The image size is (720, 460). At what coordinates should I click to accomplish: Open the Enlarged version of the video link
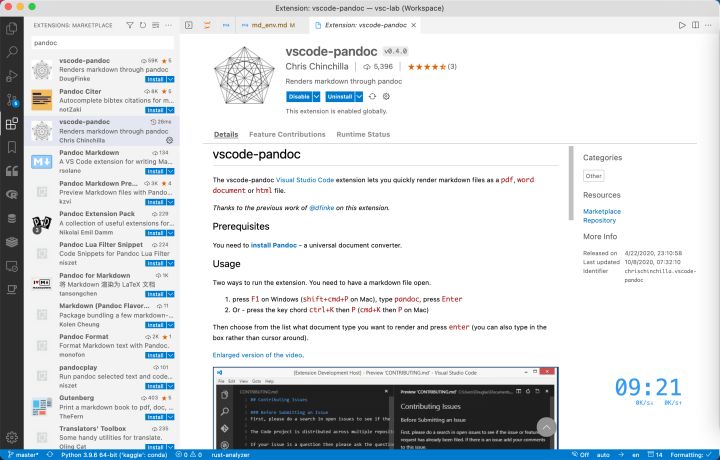(x=258, y=355)
